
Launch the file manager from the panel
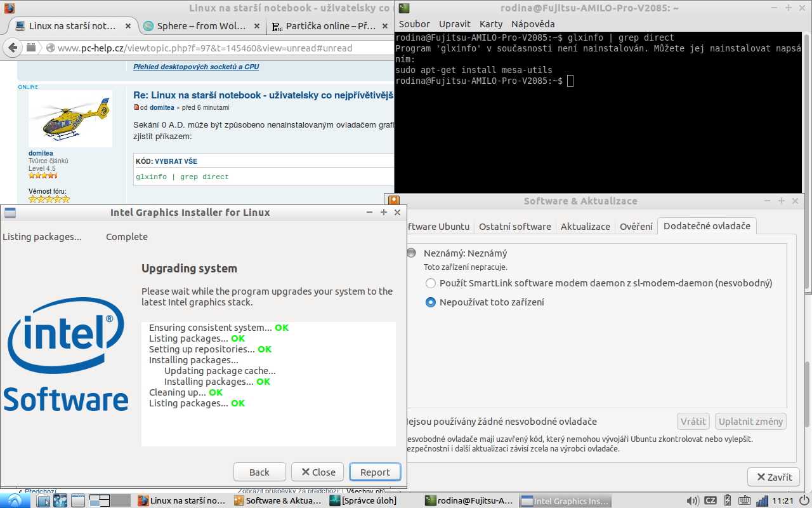click(43, 500)
